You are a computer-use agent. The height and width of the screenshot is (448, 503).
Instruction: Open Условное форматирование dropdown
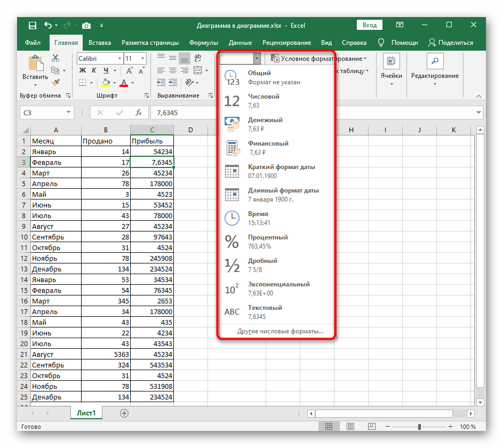(x=318, y=59)
